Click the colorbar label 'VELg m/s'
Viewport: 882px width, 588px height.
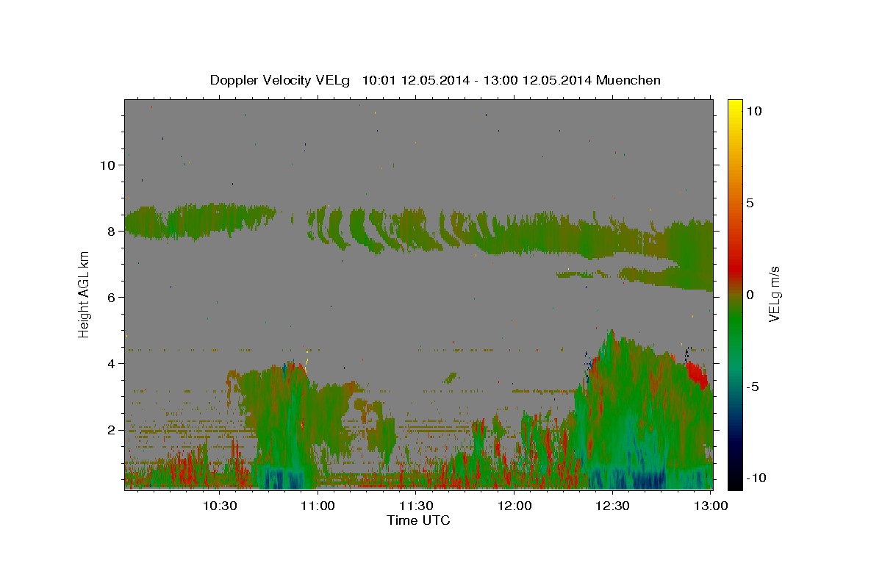775,294
